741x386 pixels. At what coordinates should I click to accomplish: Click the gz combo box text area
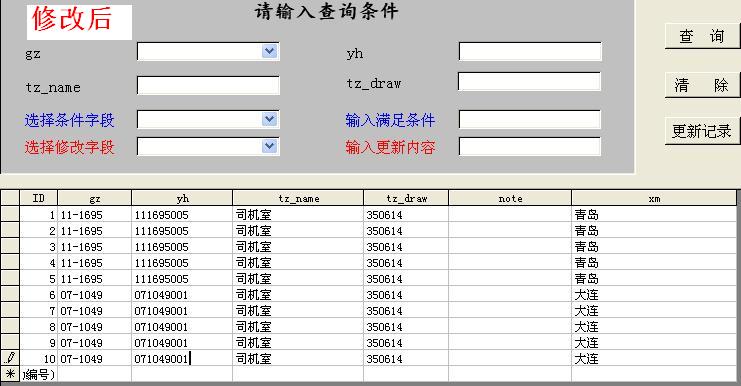[x=199, y=51]
